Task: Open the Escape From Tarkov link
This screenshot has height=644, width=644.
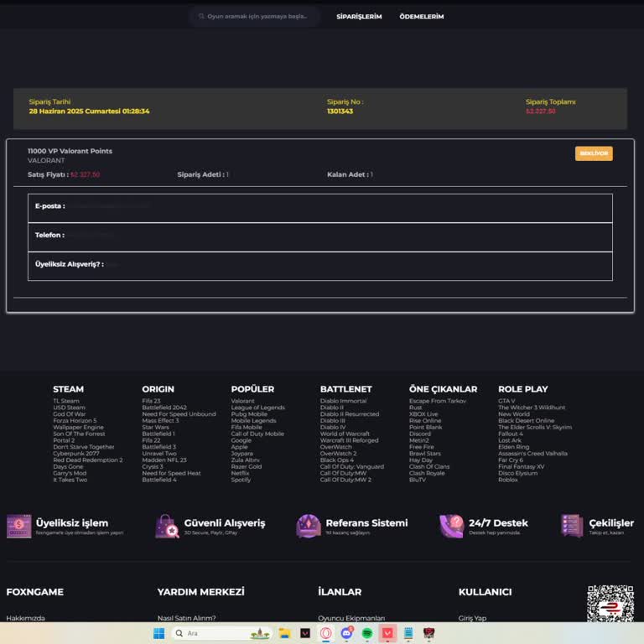Action: pyautogui.click(x=438, y=401)
